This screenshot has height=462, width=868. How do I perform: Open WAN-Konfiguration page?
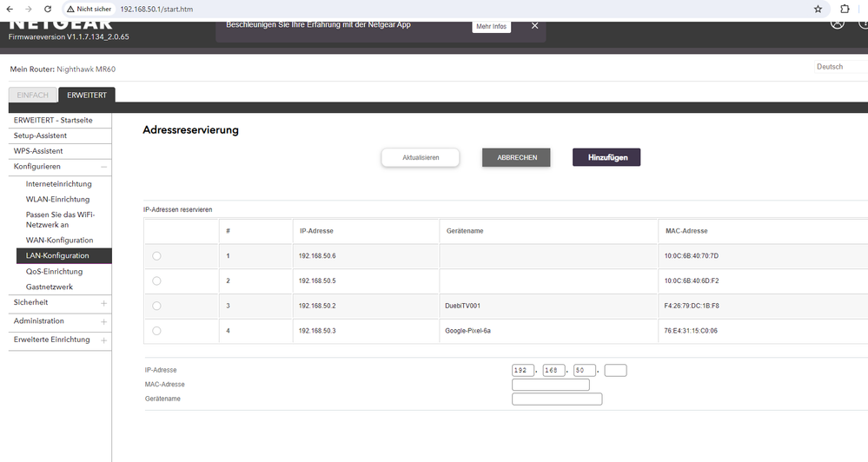point(59,241)
